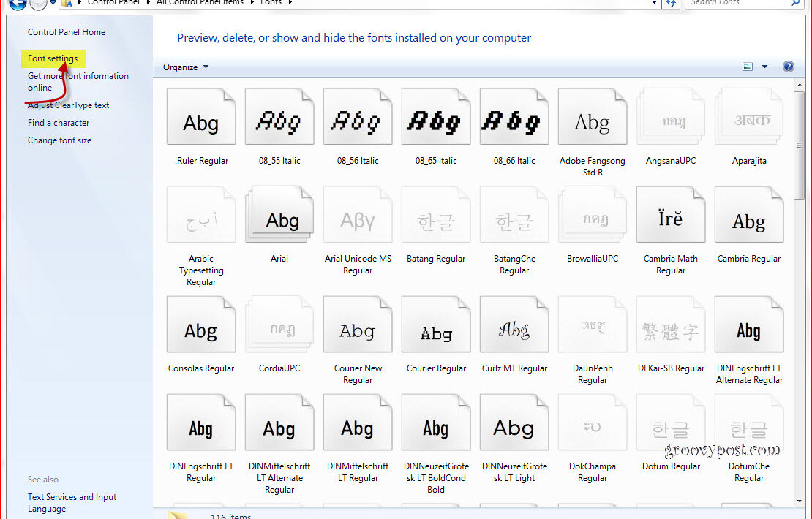Select the 08_56 Italic font icon
This screenshot has width=812, height=519.
(x=357, y=116)
